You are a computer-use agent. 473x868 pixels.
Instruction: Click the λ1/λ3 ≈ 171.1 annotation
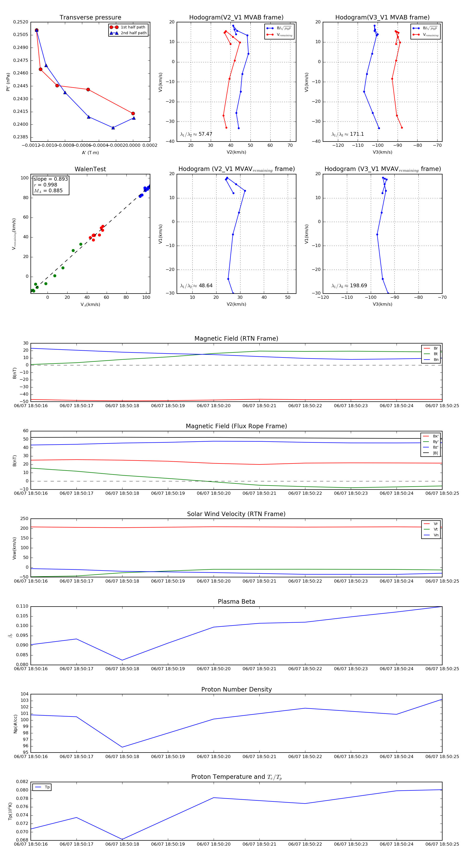click(347, 134)
